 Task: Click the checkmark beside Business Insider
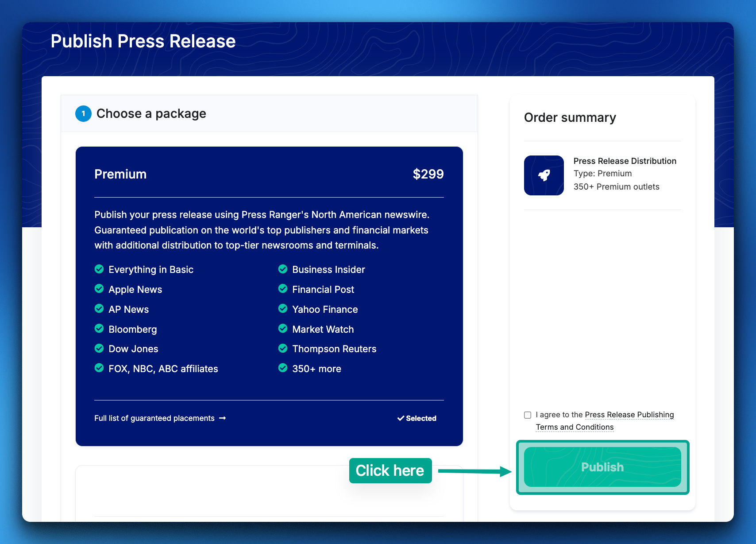pos(283,269)
